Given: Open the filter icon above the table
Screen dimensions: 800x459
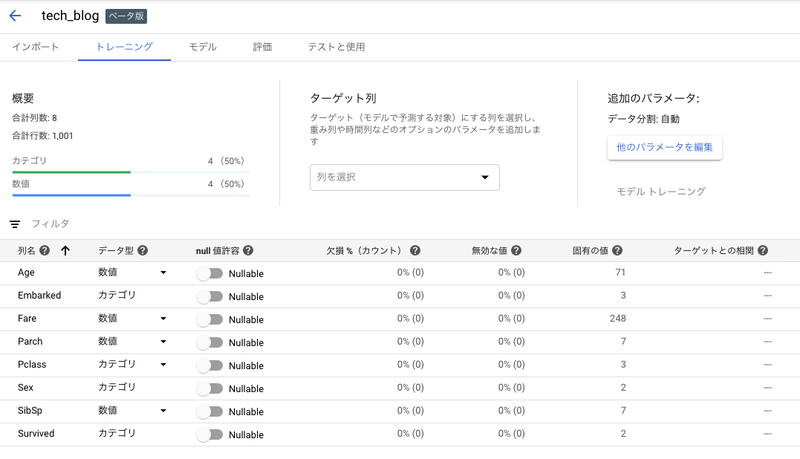Looking at the screenshot, I should coord(15,224).
